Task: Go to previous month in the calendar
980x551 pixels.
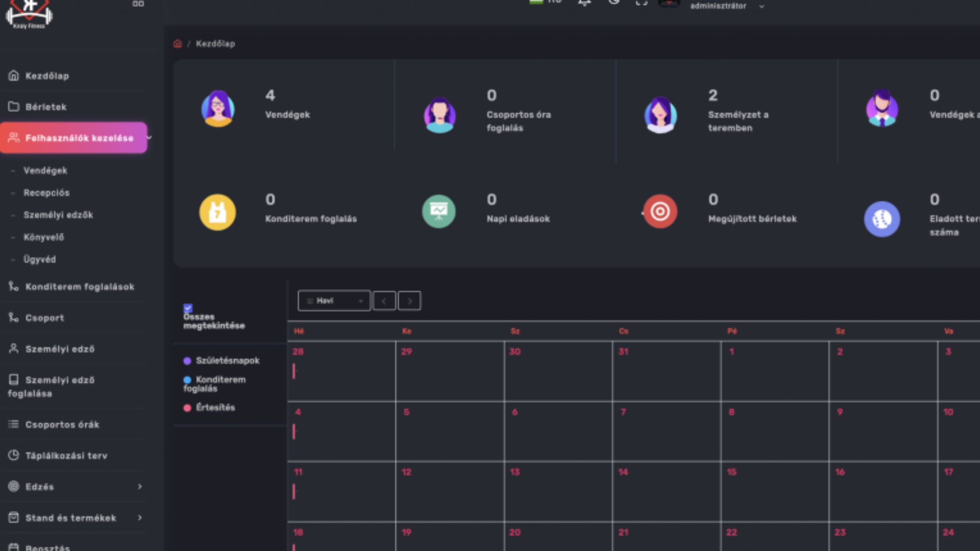Action: coord(384,301)
